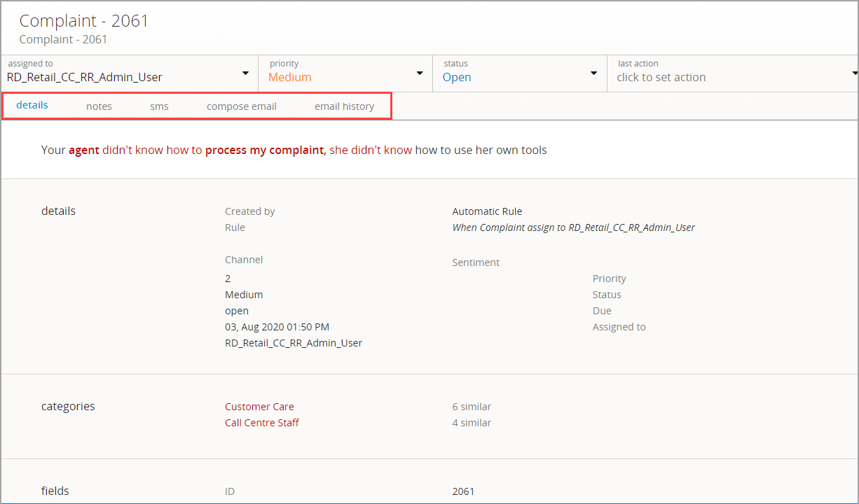Go to the compose email tab
The width and height of the screenshot is (859, 504).
(241, 106)
